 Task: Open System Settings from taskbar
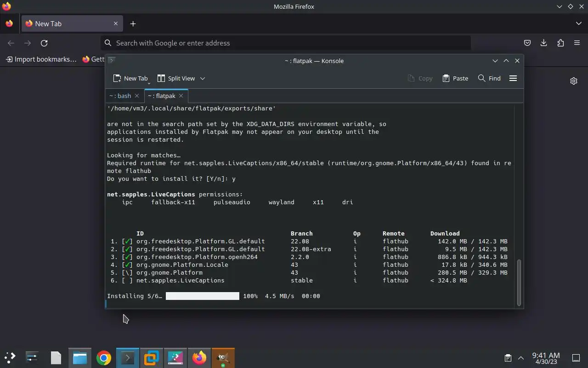tap(32, 357)
